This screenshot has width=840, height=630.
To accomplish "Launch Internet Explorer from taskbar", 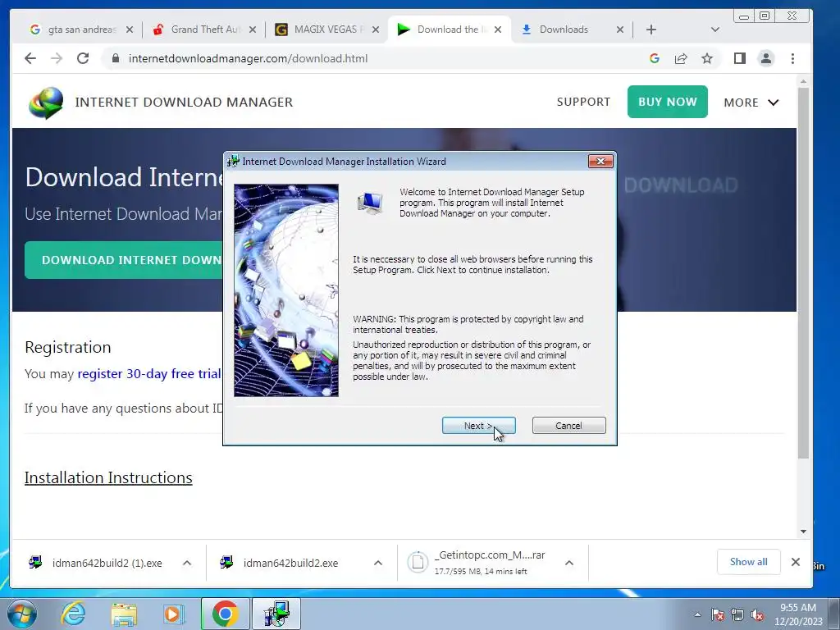I will pos(73,614).
